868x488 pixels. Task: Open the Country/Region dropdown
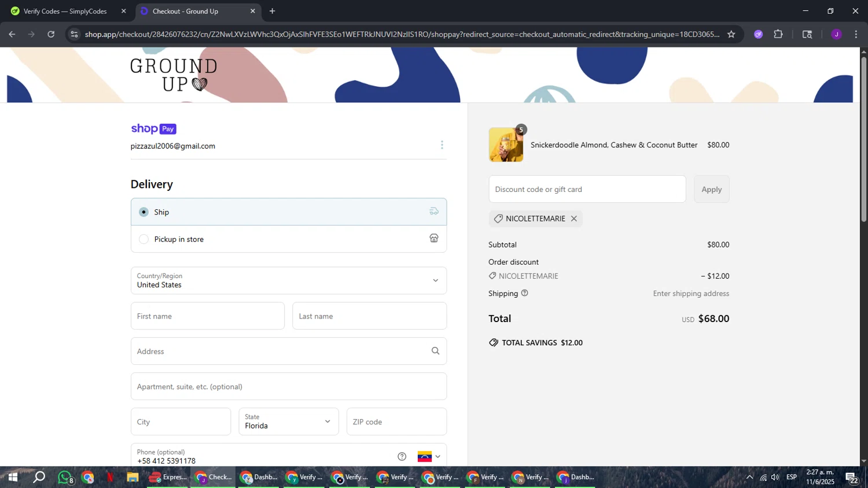click(289, 280)
